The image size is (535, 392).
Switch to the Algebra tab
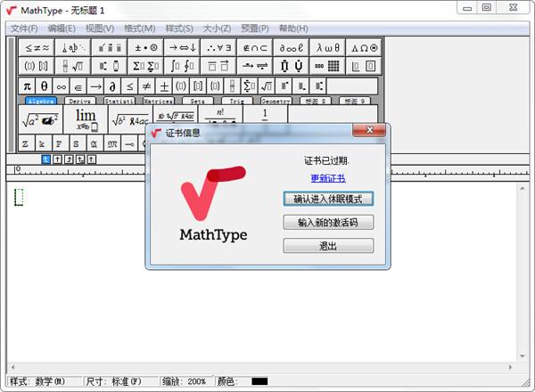41,102
